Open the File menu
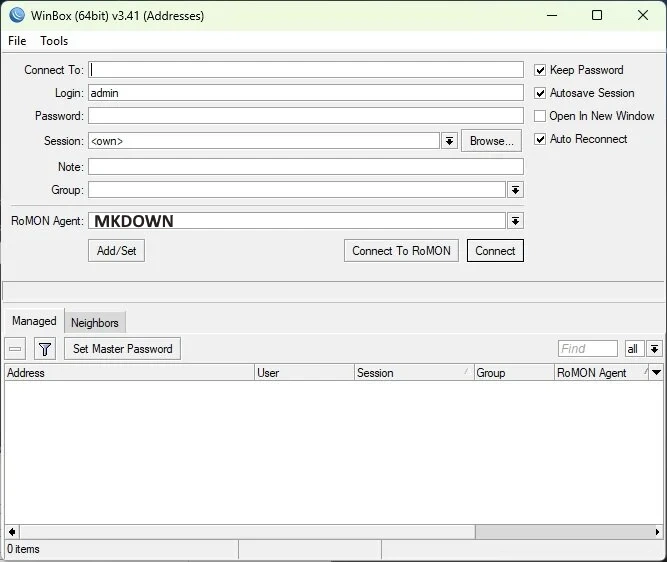The width and height of the screenshot is (667, 562). [17, 41]
